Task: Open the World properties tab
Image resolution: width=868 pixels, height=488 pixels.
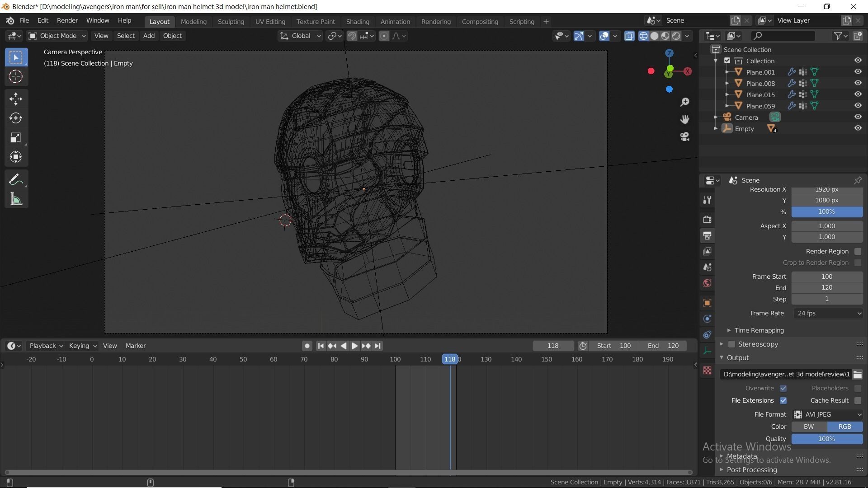Action: click(x=708, y=283)
